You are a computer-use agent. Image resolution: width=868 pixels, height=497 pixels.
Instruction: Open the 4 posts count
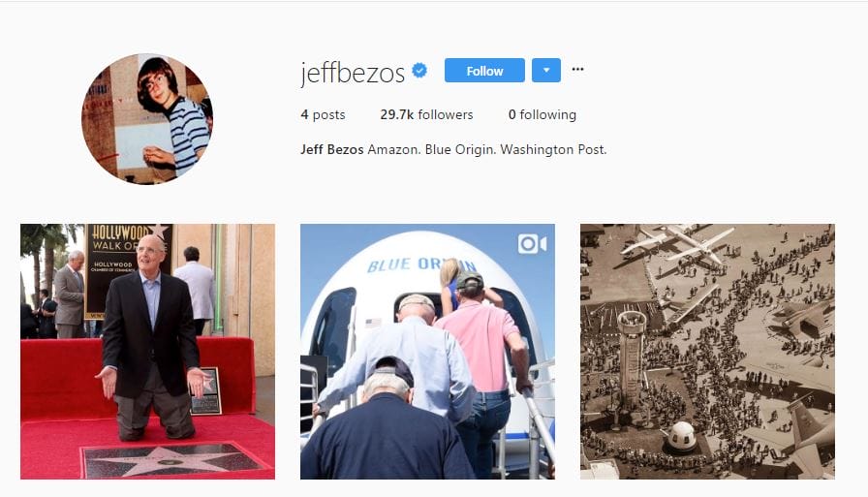(x=323, y=114)
